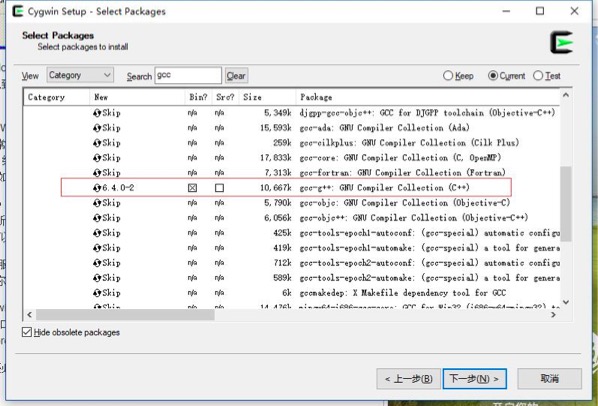The image size is (598, 406).
Task: Click gcc-fortran package description text
Action: pos(402,173)
